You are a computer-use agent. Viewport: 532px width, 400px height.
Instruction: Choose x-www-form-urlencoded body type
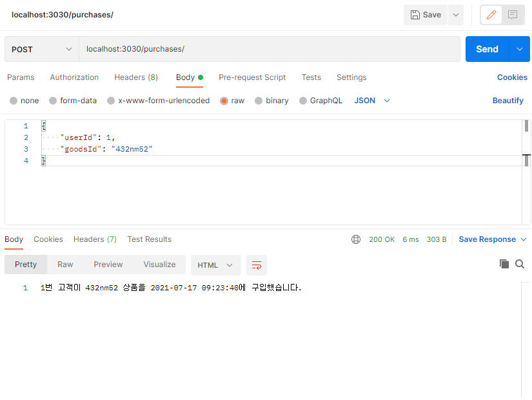pos(159,101)
